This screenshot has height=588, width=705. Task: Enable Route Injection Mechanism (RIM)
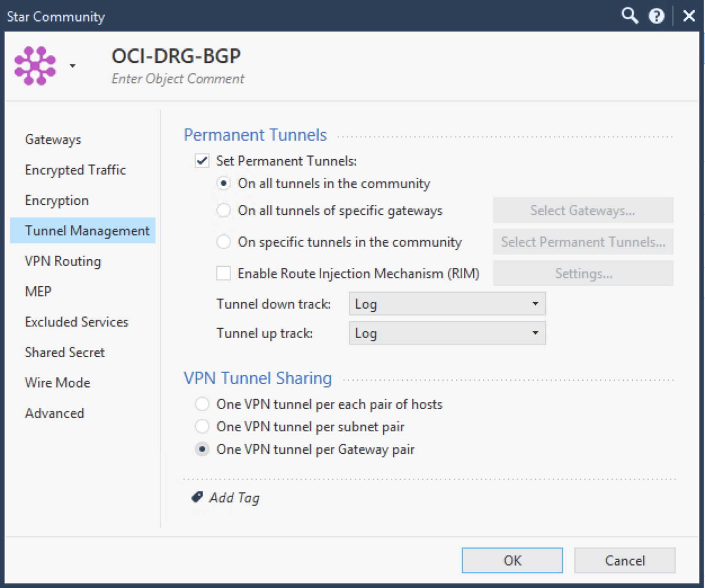(x=223, y=273)
